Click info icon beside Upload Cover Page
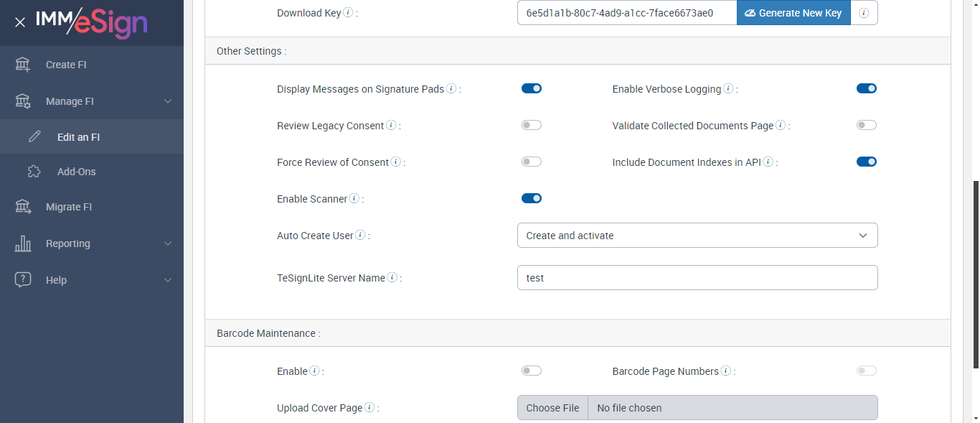Image resolution: width=980 pixels, height=423 pixels. pos(369,407)
